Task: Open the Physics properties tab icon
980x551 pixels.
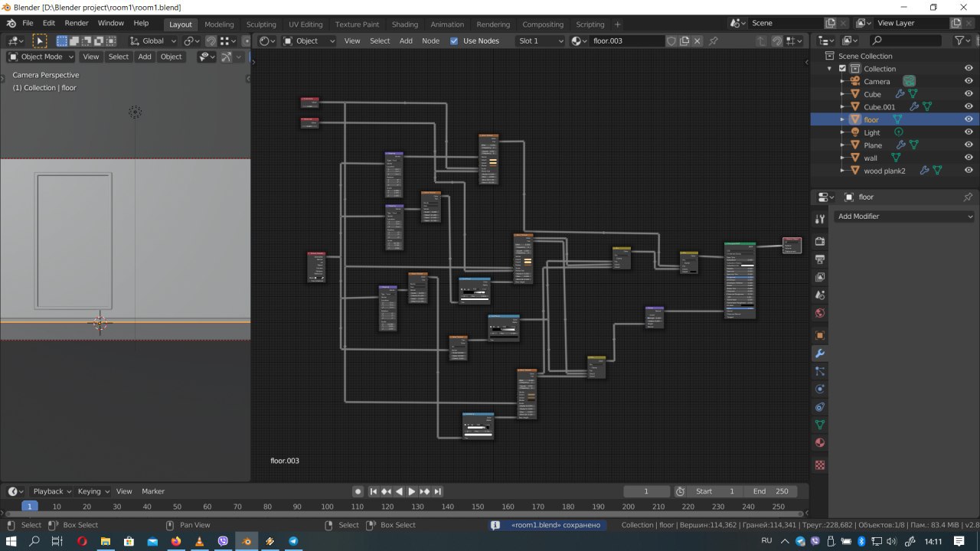Action: point(820,389)
